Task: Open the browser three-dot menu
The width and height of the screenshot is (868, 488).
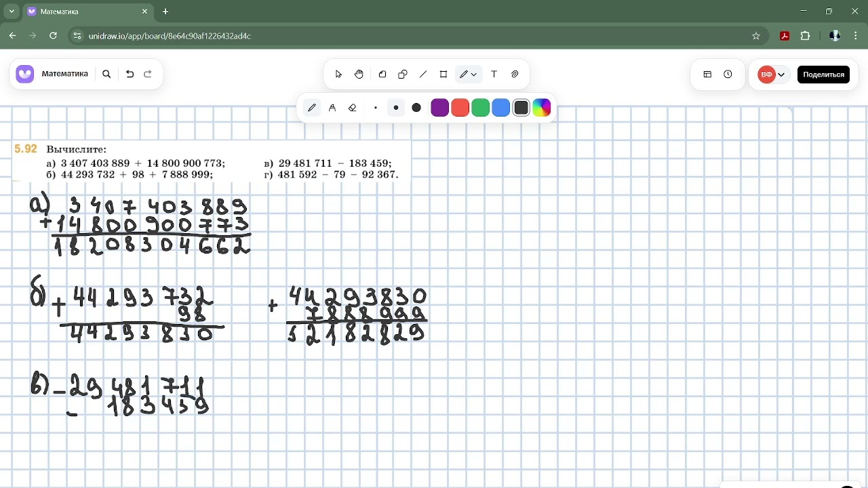Action: pos(855,36)
